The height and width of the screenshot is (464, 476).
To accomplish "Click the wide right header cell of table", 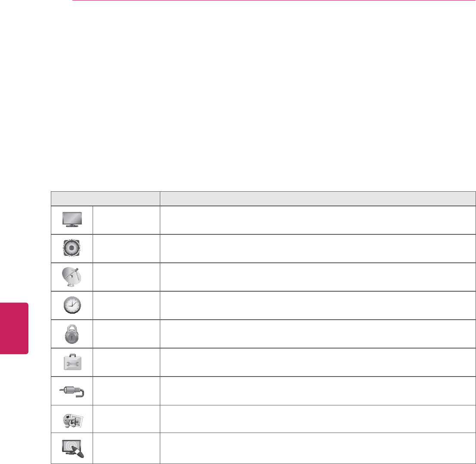I will 315,199.
